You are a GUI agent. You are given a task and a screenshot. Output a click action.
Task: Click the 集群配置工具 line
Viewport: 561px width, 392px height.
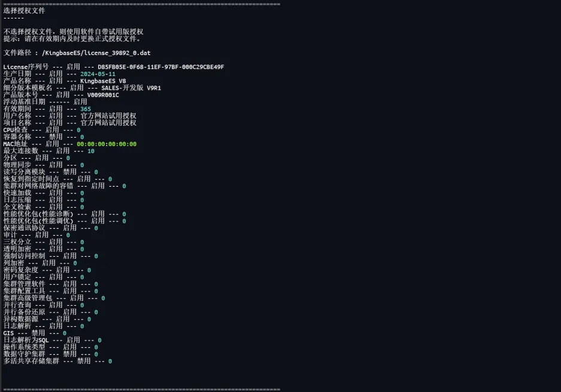coord(50,291)
